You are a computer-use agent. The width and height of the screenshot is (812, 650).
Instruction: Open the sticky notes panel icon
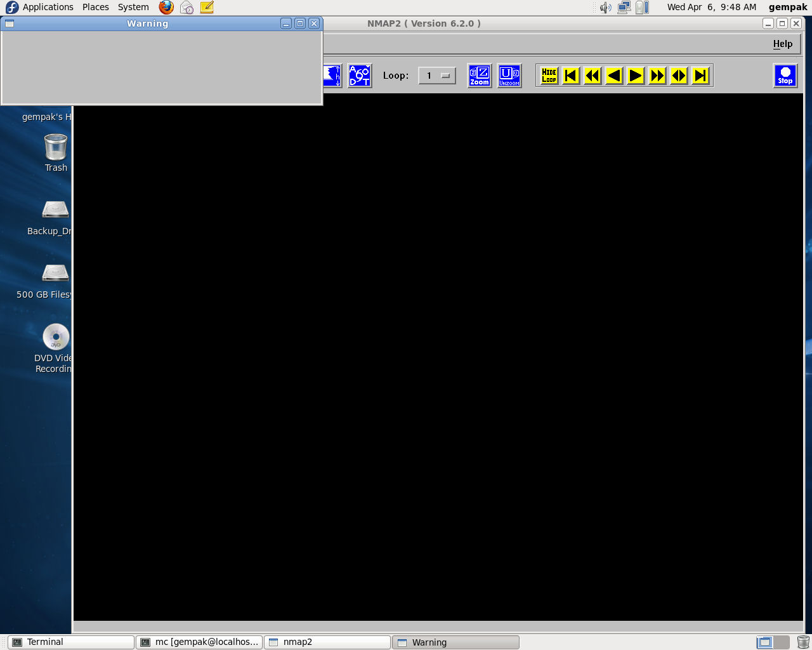pos(207,7)
